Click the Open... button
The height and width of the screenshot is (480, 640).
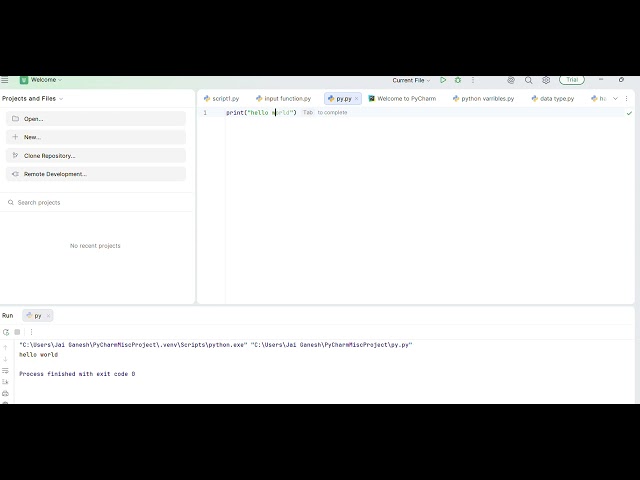[x=96, y=119]
